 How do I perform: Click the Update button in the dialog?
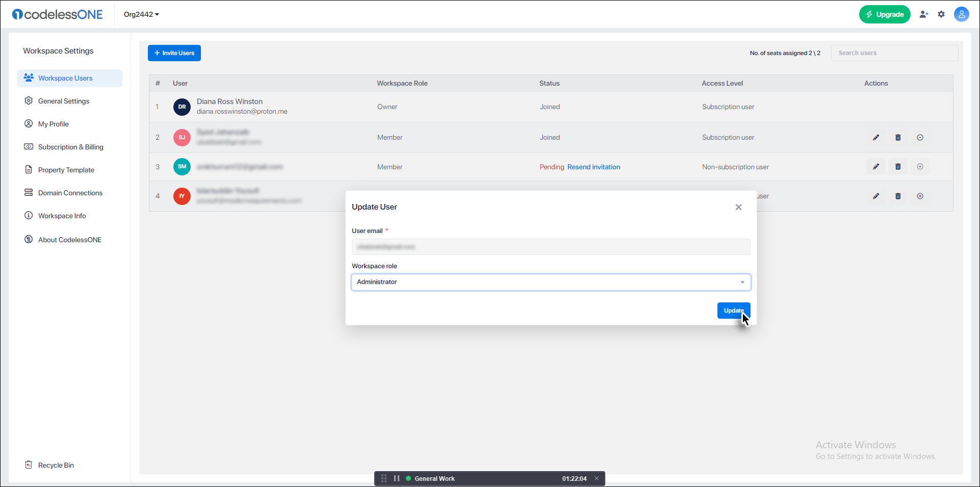733,311
